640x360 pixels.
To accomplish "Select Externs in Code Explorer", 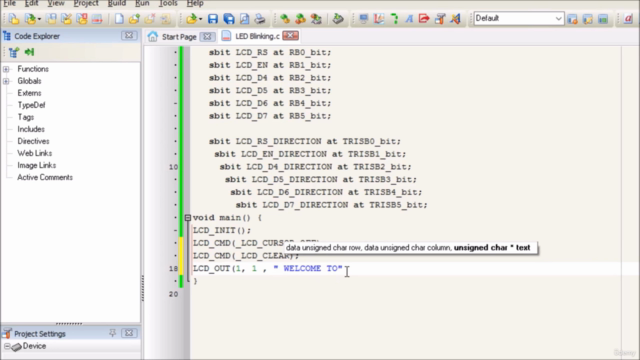I will click(x=29, y=93).
